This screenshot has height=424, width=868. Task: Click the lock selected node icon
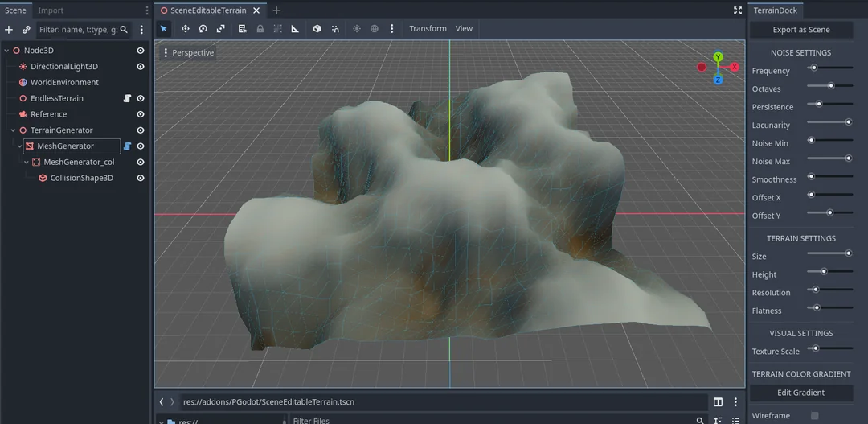(260, 29)
